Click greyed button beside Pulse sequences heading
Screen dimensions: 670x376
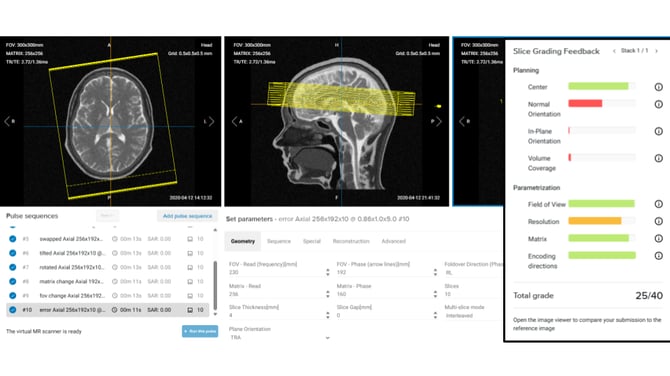[x=107, y=216]
